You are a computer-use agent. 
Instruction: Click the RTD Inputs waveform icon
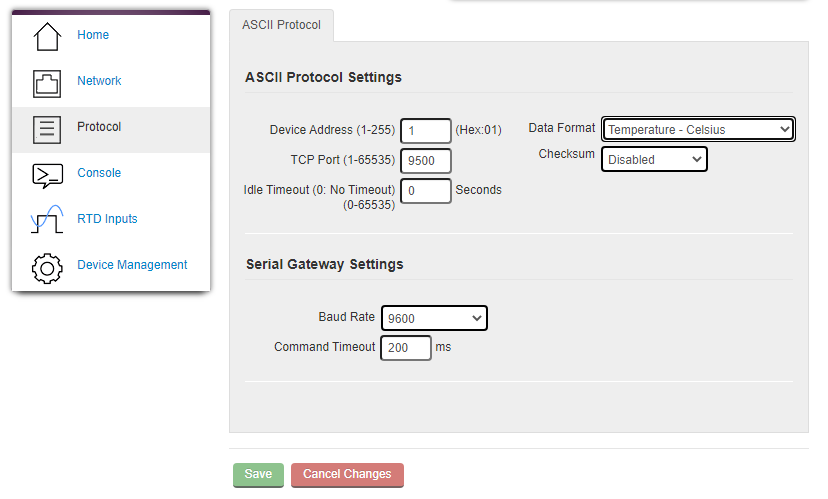click(47, 219)
